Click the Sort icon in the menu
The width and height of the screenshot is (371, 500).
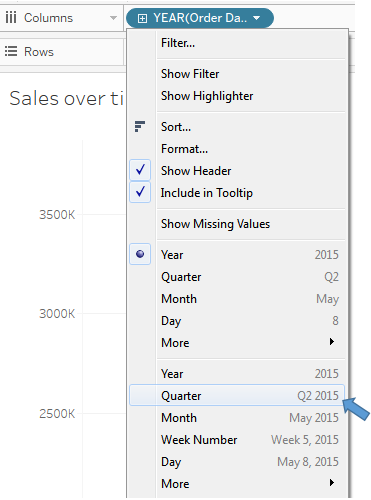click(x=140, y=127)
